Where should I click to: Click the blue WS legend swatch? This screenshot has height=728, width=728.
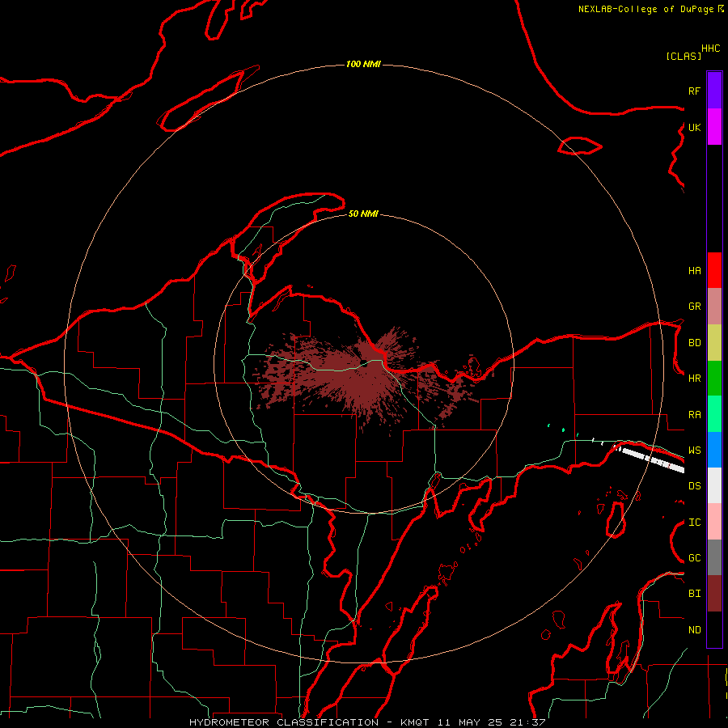(x=714, y=450)
